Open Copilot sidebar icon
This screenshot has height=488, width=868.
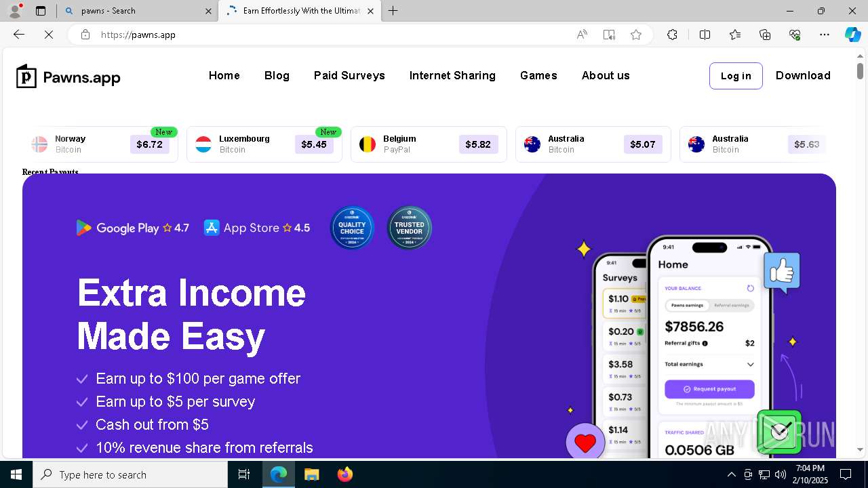pyautogui.click(x=852, y=35)
